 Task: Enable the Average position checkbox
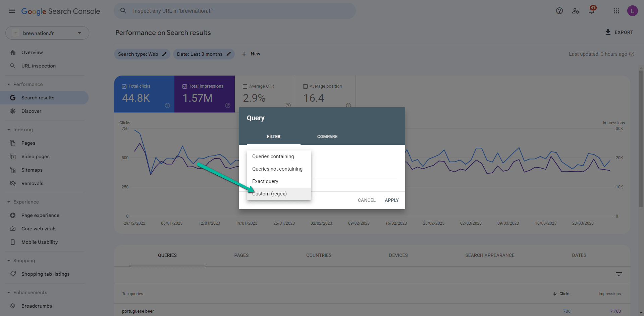[305, 86]
